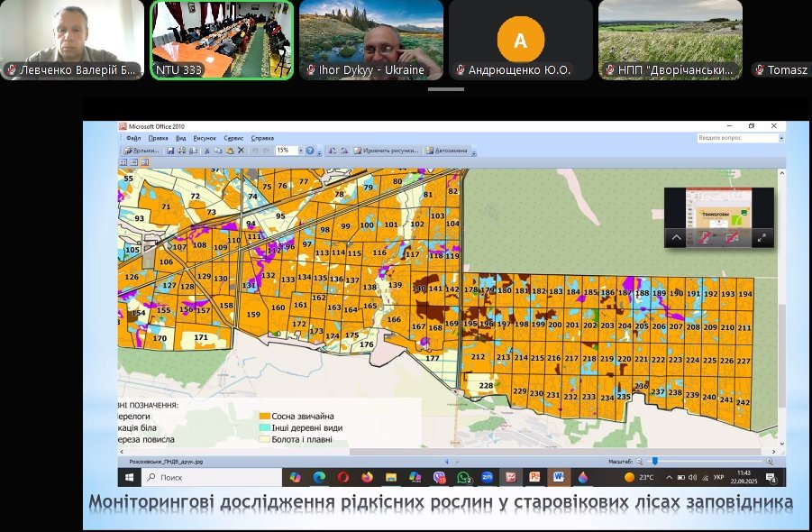Switch to thumbnail view mode icon
The image size is (812, 532).
(x=123, y=162)
